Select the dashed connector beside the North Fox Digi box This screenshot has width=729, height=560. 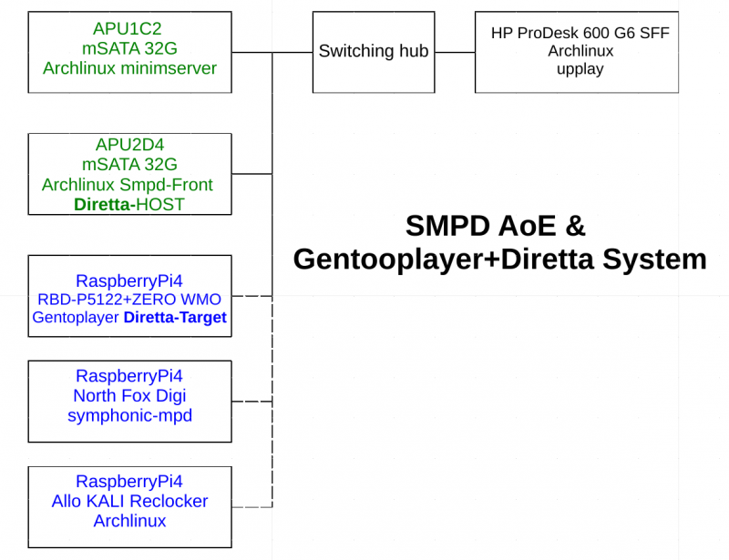[252, 402]
